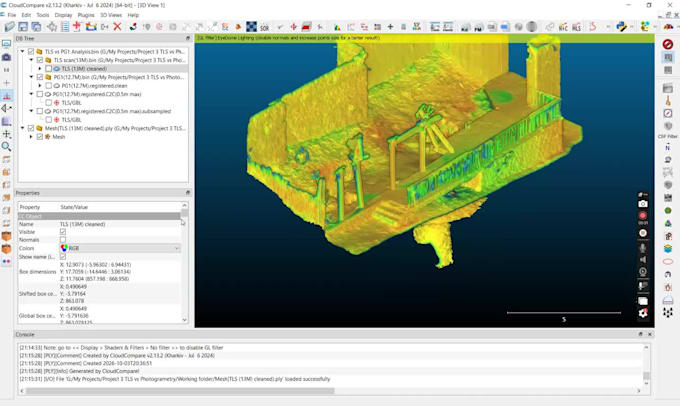The width and height of the screenshot is (680, 406).
Task: Open the recorder overlay settings gear
Action: click(x=643, y=313)
